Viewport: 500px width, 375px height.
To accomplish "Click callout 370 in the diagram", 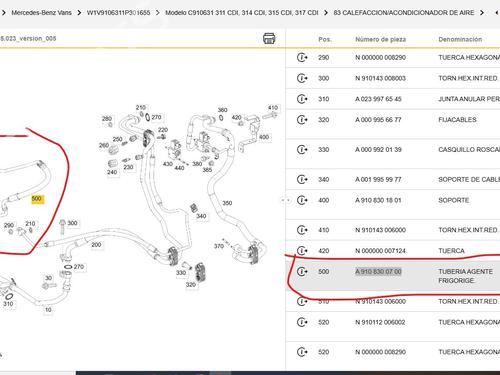I will [219, 246].
